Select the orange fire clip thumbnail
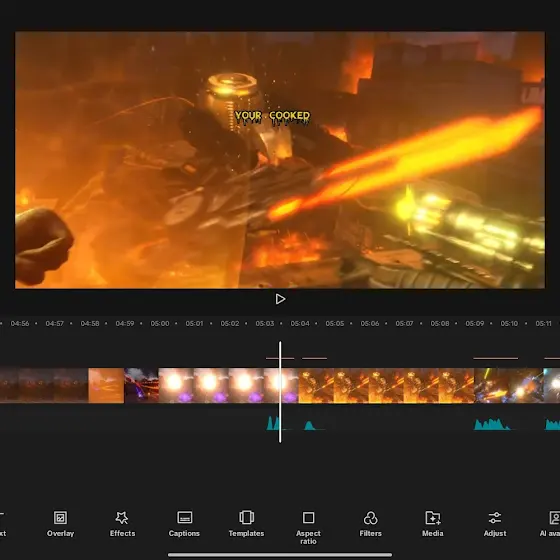The height and width of the screenshot is (560, 560). [x=386, y=385]
